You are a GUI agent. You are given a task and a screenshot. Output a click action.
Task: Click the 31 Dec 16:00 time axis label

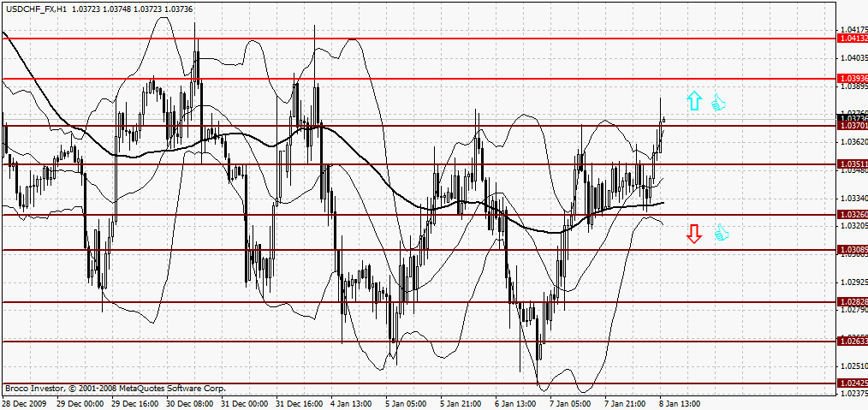[300, 404]
